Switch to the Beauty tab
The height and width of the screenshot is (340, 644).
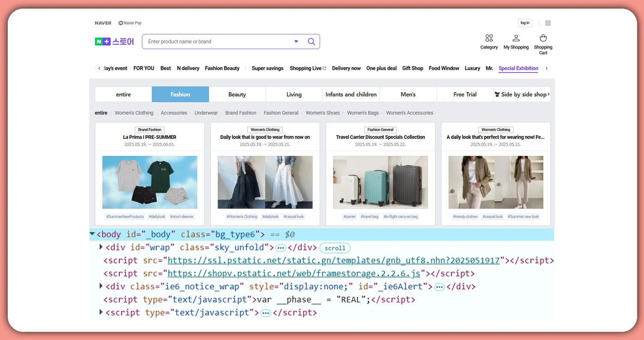click(237, 94)
